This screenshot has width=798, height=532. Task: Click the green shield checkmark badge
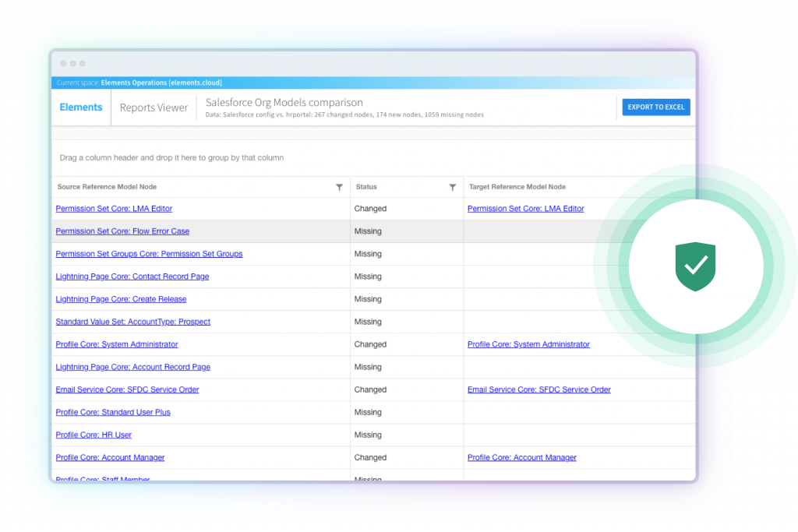pos(695,266)
